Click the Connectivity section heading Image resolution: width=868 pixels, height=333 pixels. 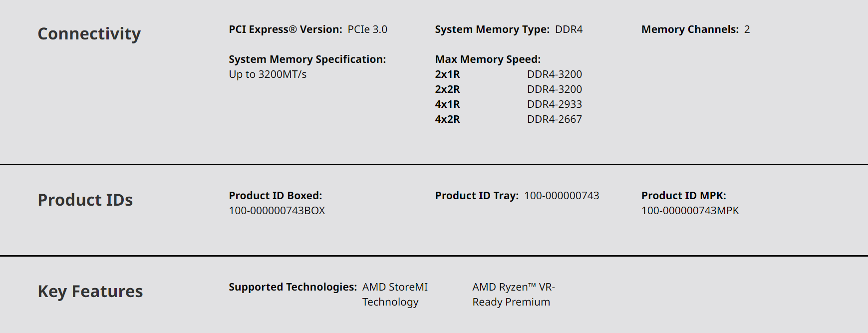point(89,34)
